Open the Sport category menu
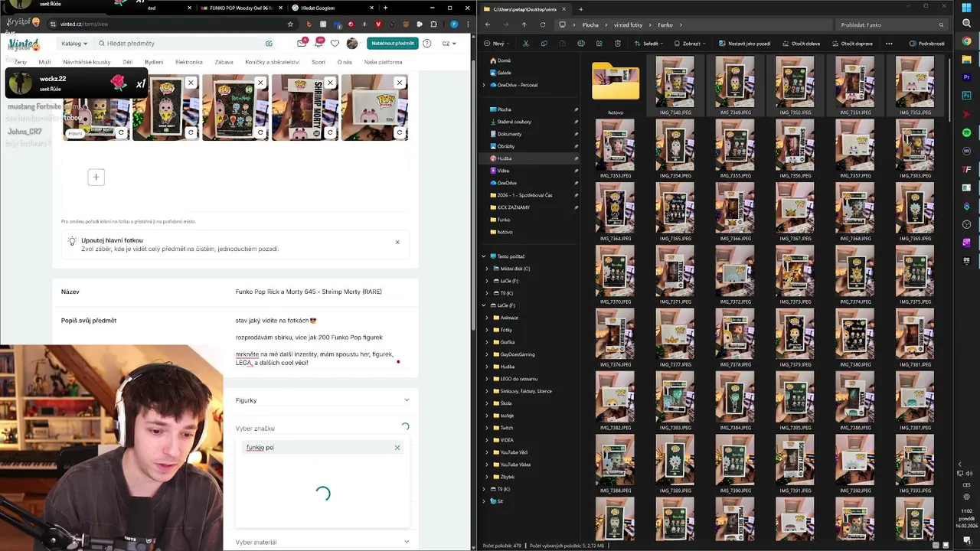This screenshot has height=551, width=980. (x=318, y=62)
